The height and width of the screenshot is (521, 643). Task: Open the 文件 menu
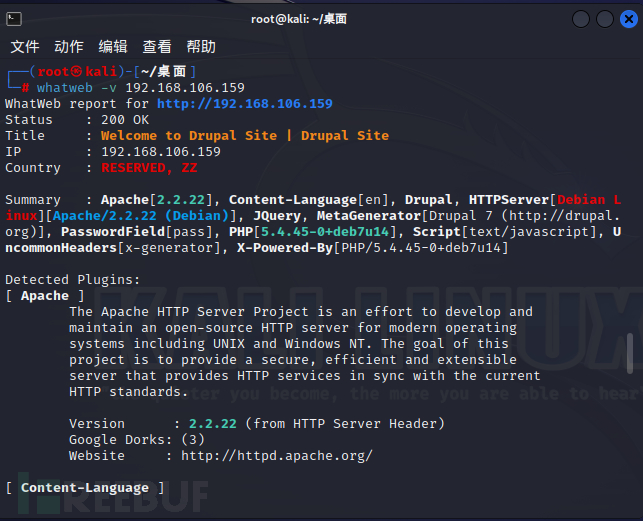click(25, 47)
